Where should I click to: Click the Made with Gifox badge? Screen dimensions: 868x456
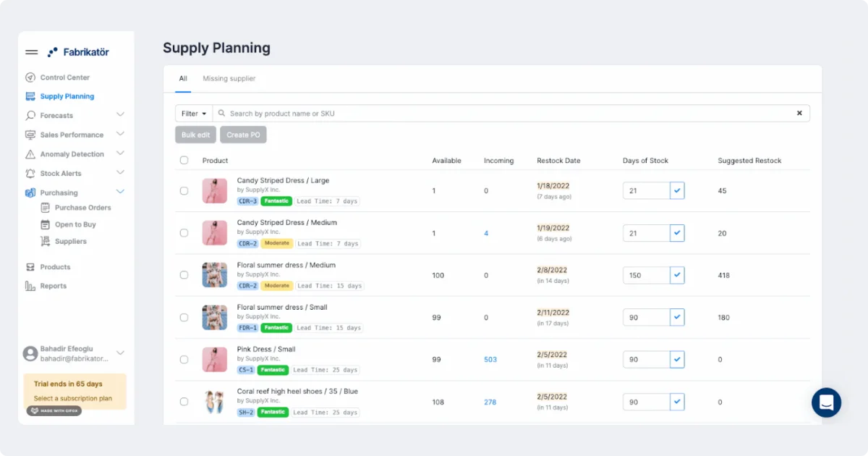[x=54, y=411]
